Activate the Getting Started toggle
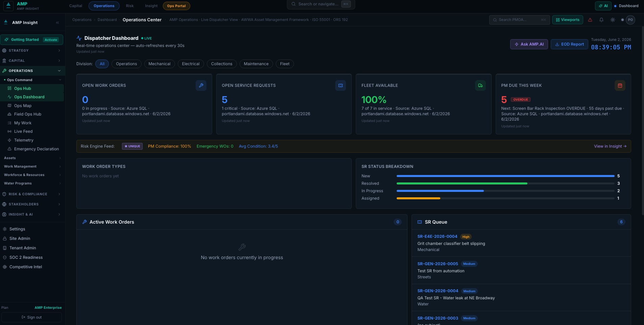Screen dimensions: 644x325 [51, 40]
